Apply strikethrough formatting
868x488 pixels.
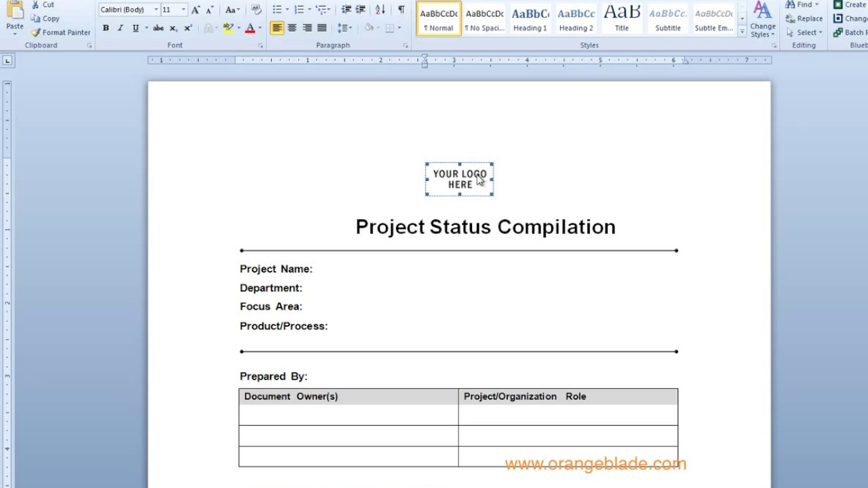158,28
